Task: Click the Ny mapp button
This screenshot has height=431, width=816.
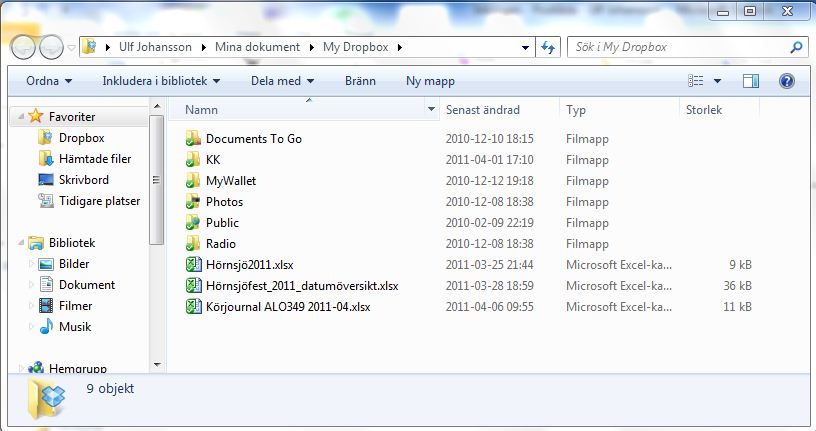Action: click(430, 81)
